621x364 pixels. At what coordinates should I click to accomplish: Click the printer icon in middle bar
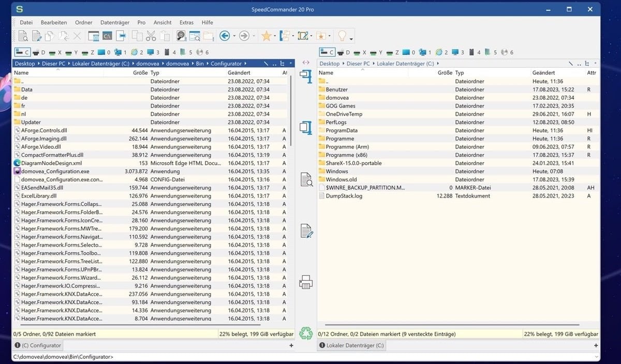306,282
